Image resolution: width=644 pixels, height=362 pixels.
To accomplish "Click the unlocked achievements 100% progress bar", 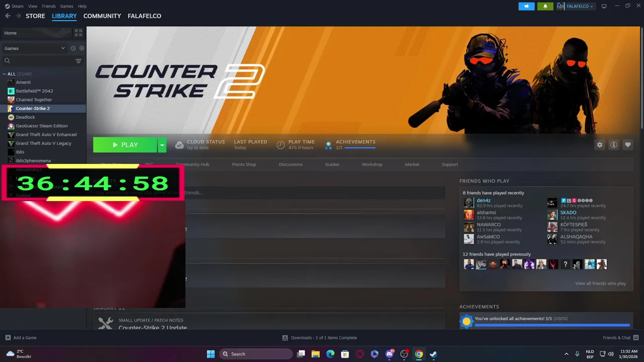I will coord(552,325).
